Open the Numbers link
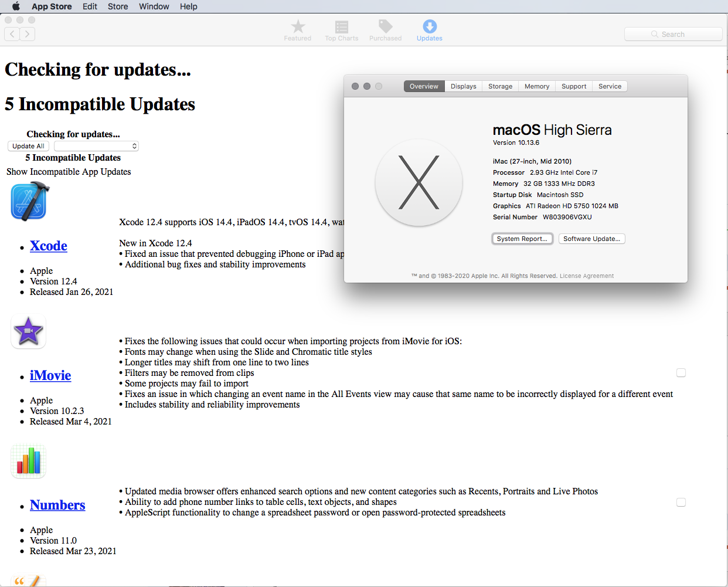This screenshot has height=587, width=728. click(57, 505)
